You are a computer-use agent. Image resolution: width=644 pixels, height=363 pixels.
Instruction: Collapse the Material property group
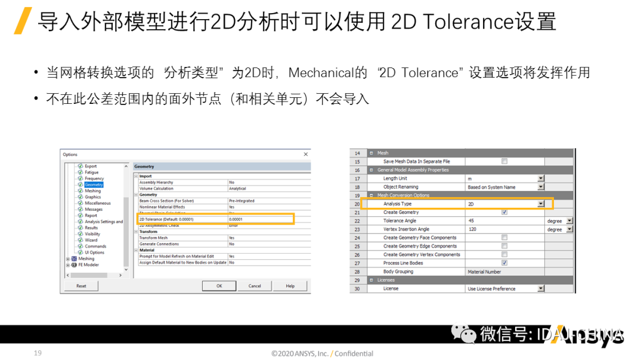click(x=136, y=250)
